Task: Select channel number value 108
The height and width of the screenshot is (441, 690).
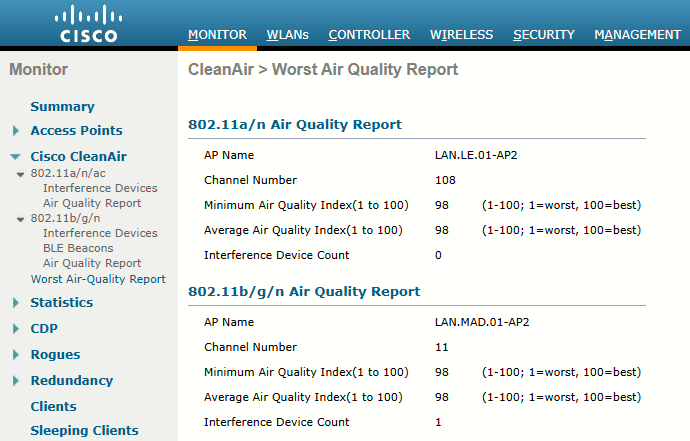Action: [445, 180]
